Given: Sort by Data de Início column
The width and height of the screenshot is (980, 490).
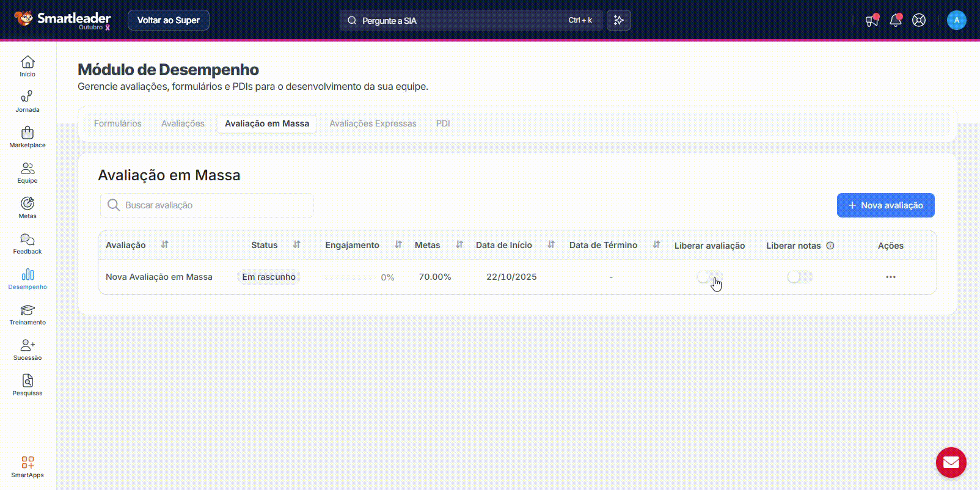Looking at the screenshot, I should [x=551, y=244].
